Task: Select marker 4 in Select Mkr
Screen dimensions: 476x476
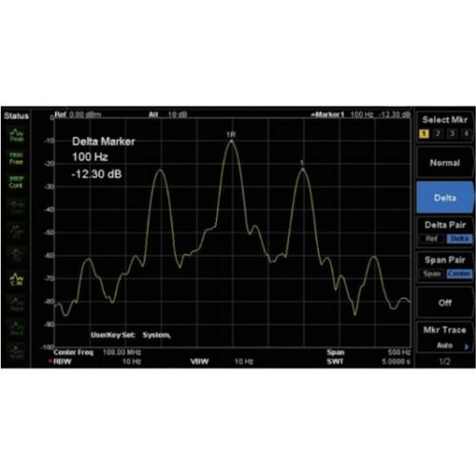Action: [x=466, y=133]
